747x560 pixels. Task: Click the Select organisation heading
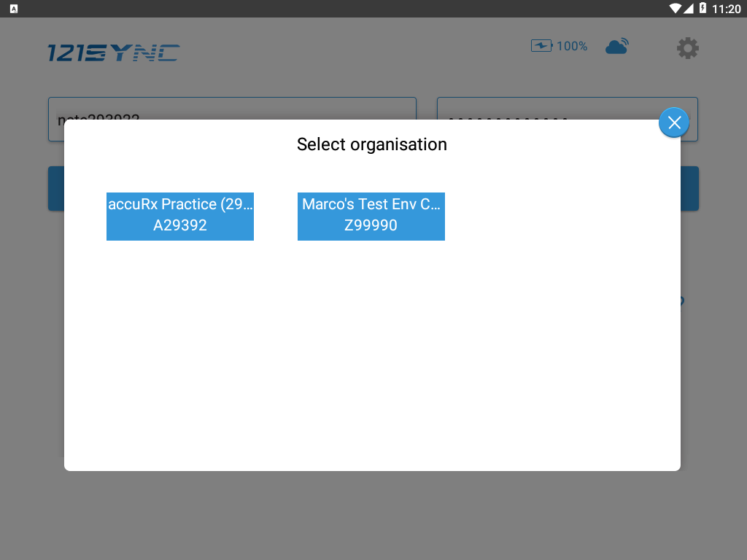(372, 144)
